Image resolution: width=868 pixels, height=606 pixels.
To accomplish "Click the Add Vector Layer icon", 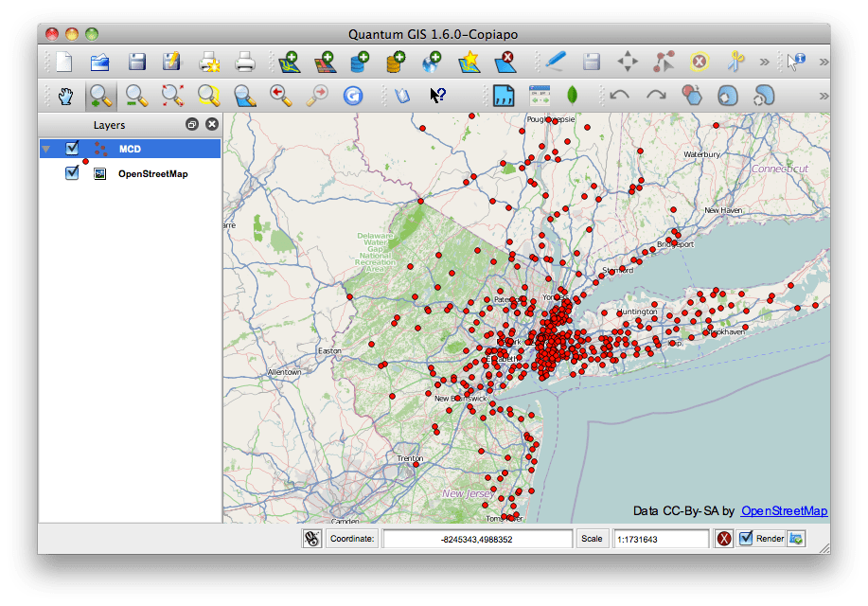I will (290, 62).
